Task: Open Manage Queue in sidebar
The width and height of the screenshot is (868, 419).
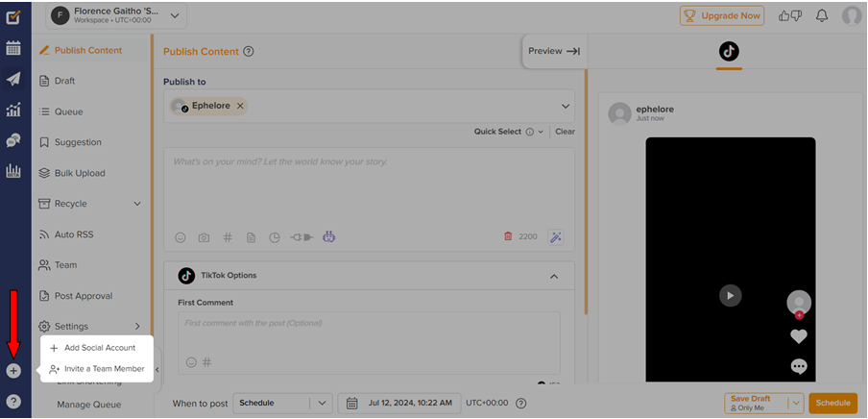Action: (x=89, y=405)
